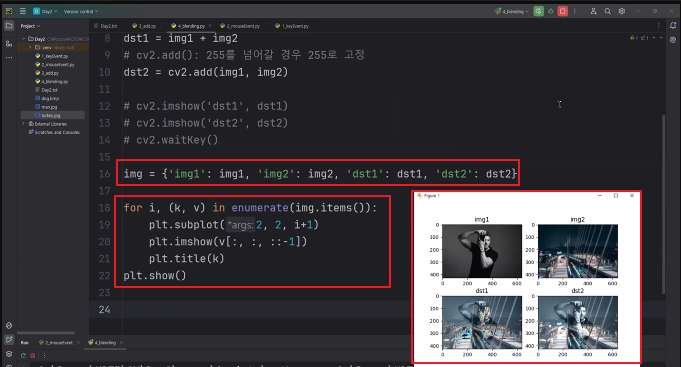Image resolution: width=681 pixels, height=367 pixels.
Task: Switch to Day2.txt editor tab
Action: (x=106, y=26)
